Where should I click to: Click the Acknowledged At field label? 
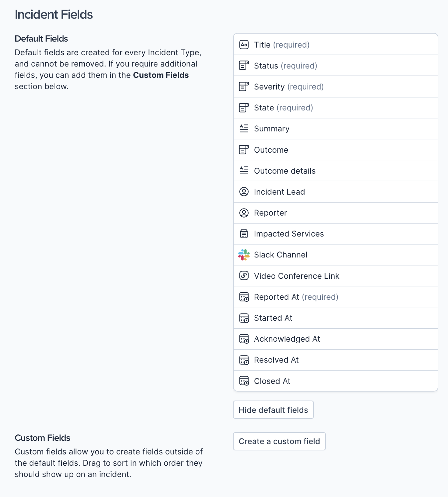tap(287, 339)
